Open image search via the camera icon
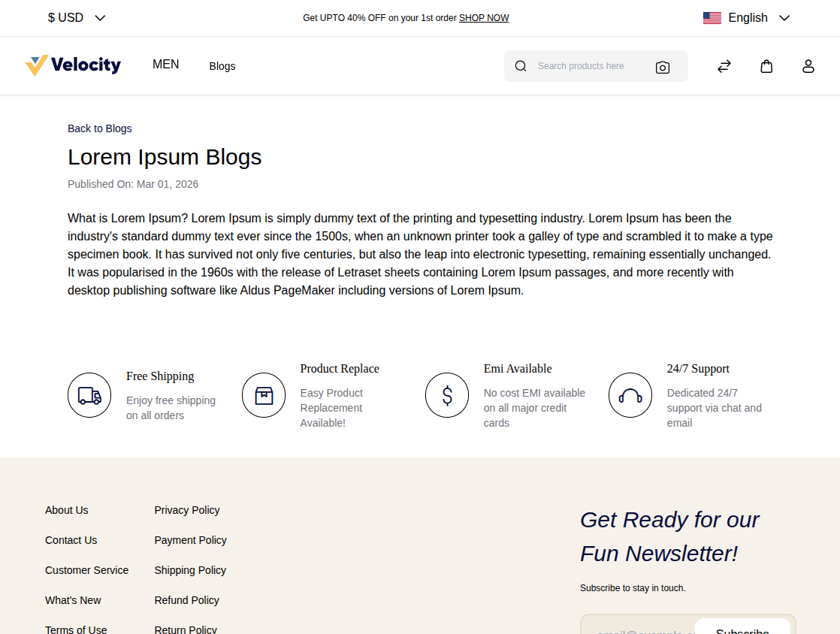The height and width of the screenshot is (634, 840). (x=662, y=67)
